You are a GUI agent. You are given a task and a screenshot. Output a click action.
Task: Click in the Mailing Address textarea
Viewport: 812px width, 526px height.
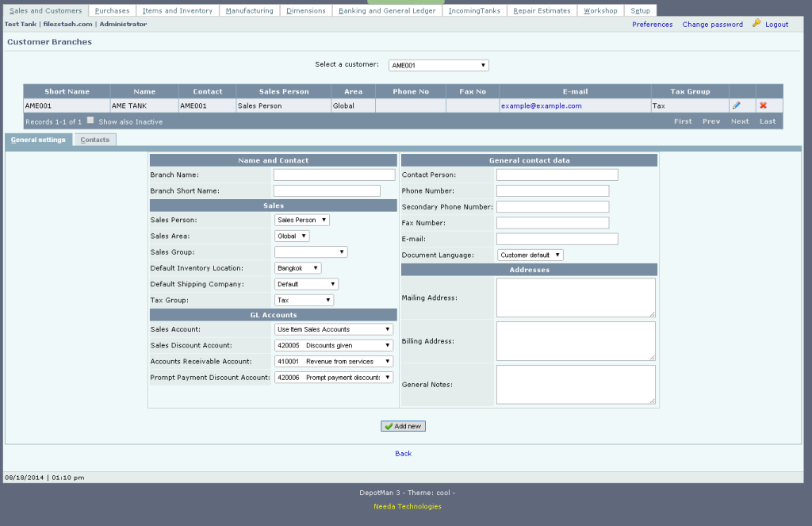point(576,298)
